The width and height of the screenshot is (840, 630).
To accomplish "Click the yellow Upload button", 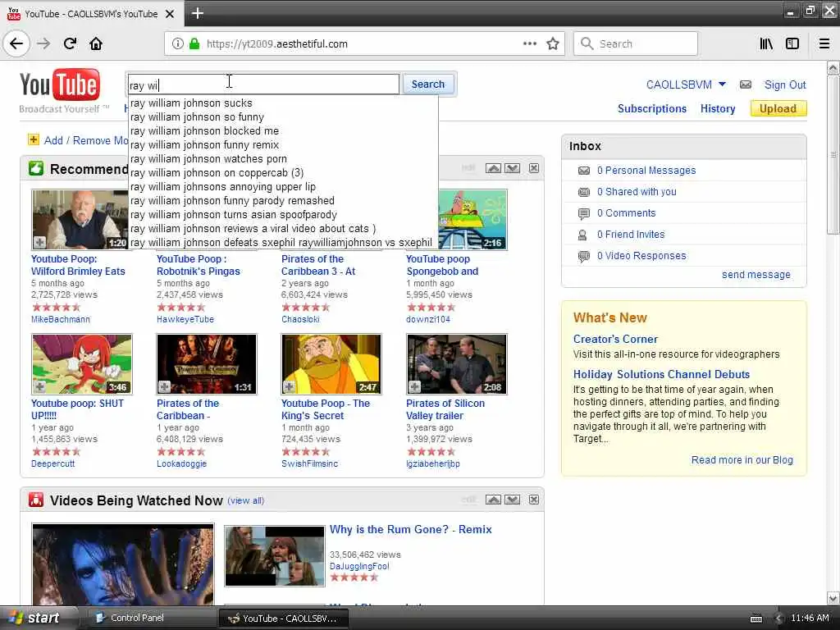I will [778, 109].
